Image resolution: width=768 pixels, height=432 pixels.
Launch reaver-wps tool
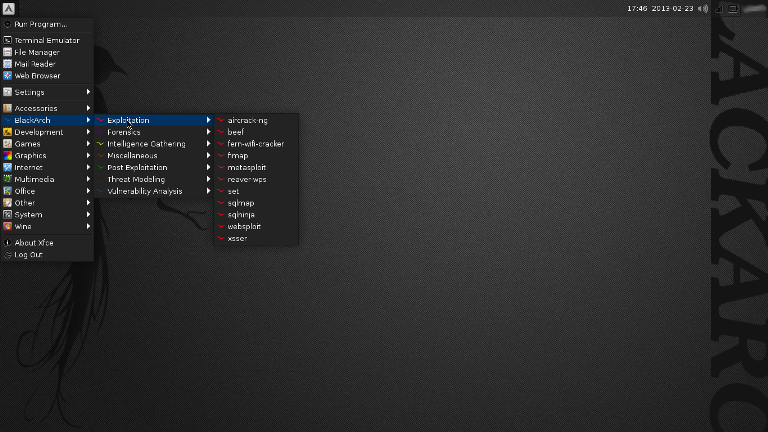[256, 179]
